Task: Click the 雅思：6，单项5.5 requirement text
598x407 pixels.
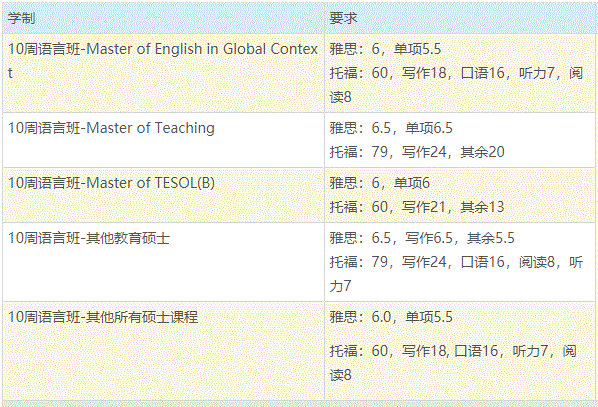Action: 385,49
